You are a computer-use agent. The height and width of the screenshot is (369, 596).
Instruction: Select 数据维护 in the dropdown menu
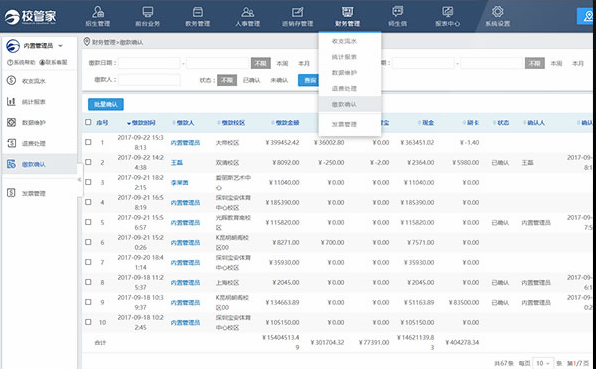pos(344,73)
